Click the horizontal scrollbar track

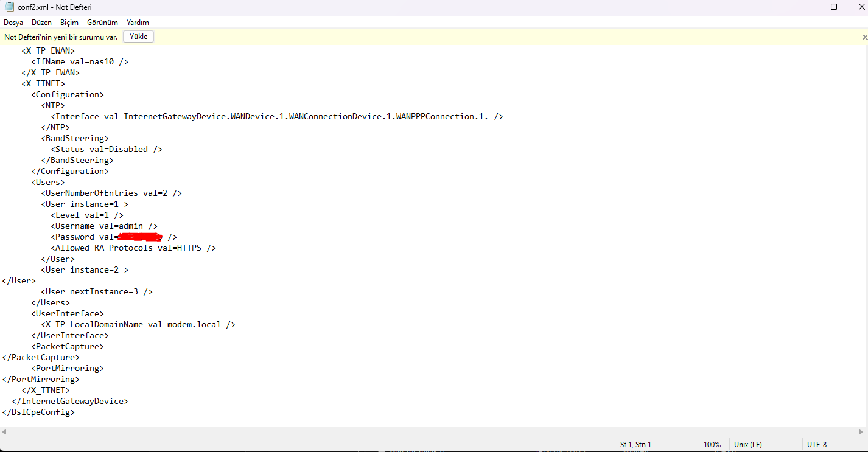433,431
